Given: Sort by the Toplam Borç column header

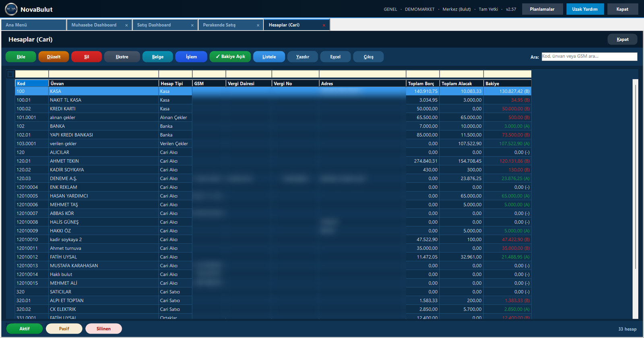Looking at the screenshot, I should [x=423, y=84].
